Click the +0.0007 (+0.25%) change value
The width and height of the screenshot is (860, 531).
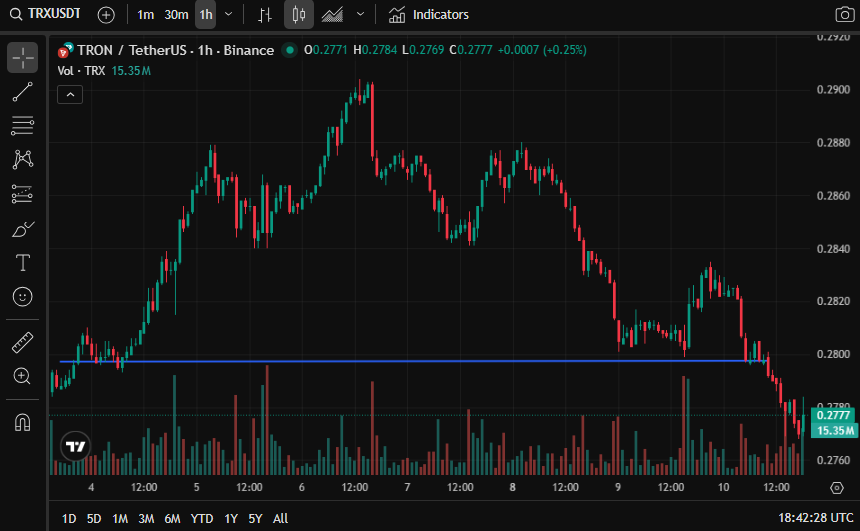coord(542,50)
